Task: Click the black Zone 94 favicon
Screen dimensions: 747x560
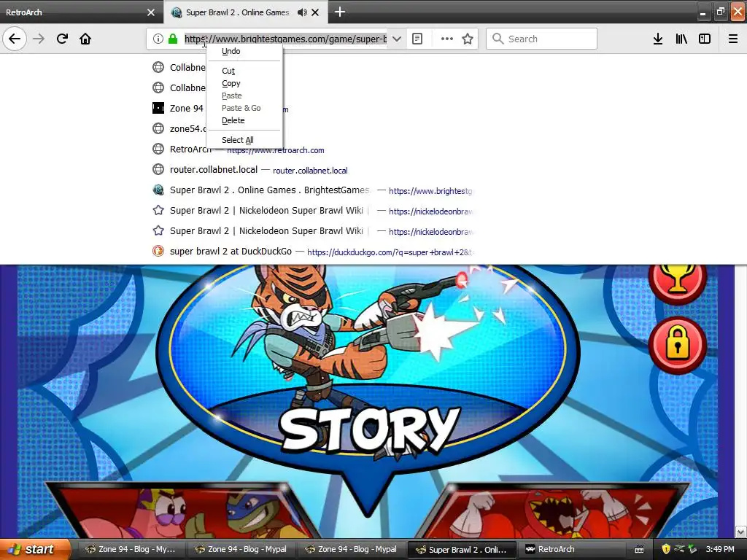Action: pyautogui.click(x=158, y=108)
